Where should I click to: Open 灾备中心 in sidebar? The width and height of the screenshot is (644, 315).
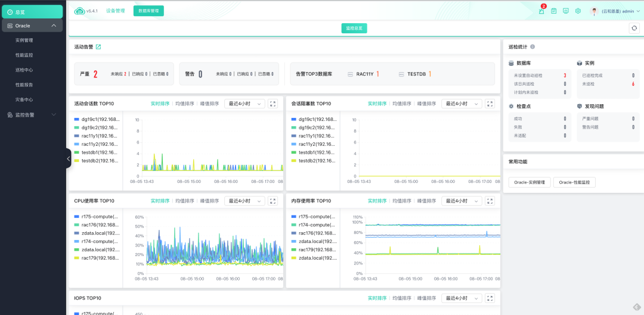pyautogui.click(x=24, y=99)
